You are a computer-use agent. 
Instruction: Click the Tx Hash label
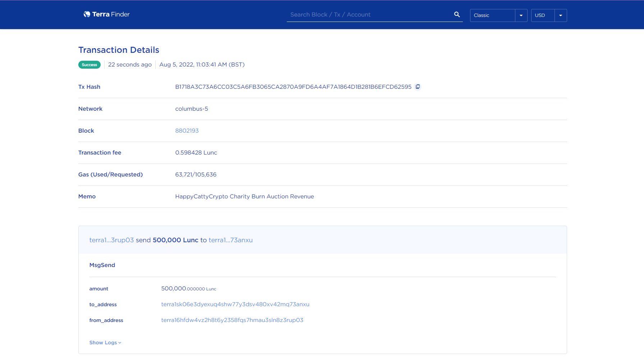click(x=89, y=87)
